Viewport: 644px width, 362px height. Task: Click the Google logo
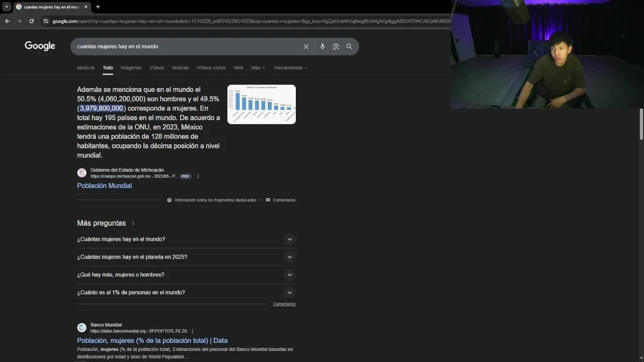(40, 46)
